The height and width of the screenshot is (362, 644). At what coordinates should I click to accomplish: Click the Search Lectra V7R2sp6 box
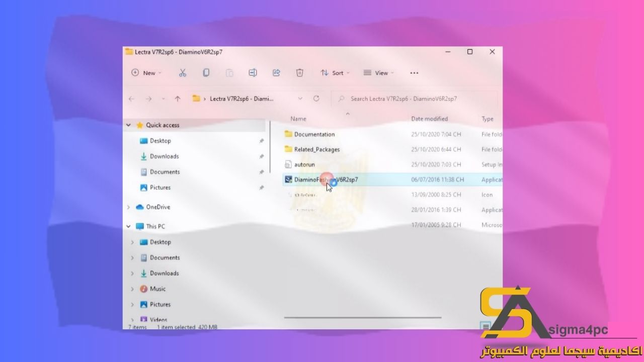tap(415, 99)
